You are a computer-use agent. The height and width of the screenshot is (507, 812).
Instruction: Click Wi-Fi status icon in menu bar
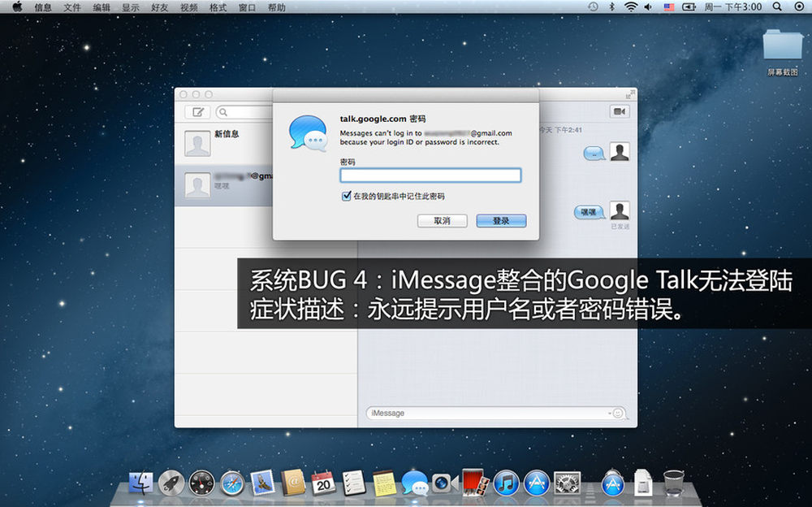coord(630,6)
